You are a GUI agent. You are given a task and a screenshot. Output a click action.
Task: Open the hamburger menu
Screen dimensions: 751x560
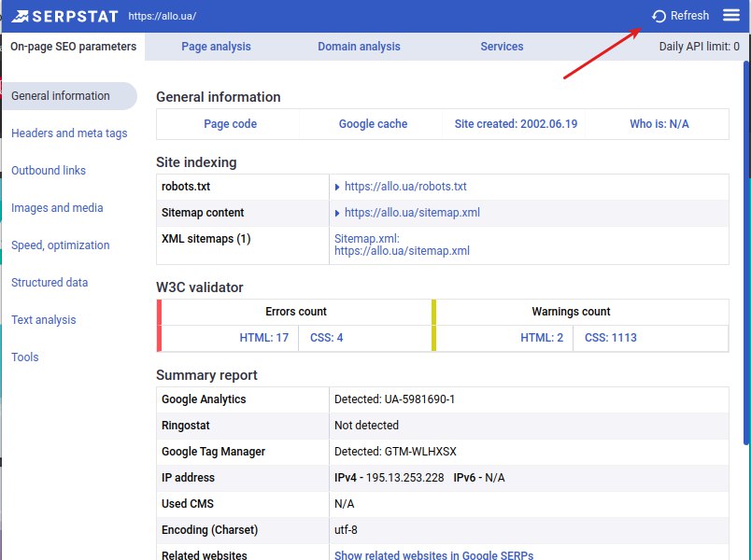point(730,16)
